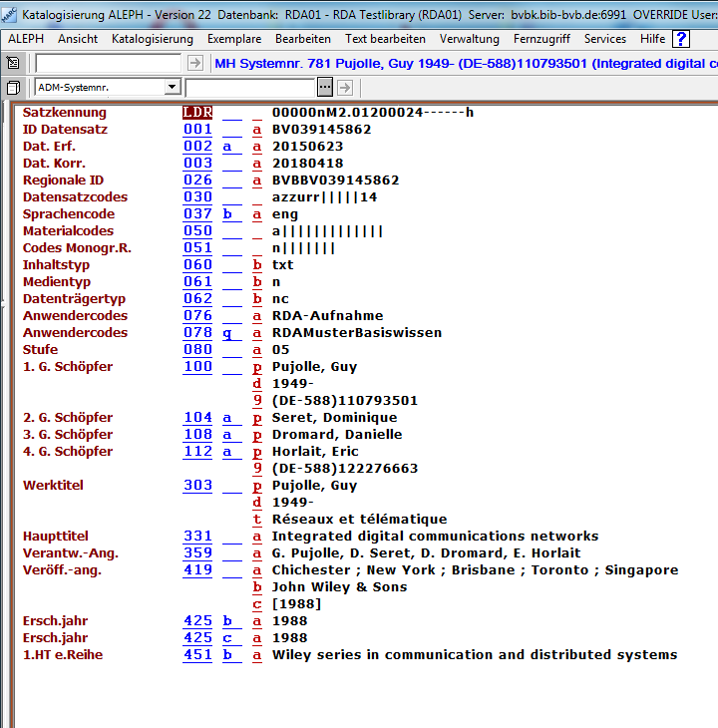Open the Katalogisierung menu
Image resolution: width=718 pixels, height=728 pixels.
coord(153,39)
